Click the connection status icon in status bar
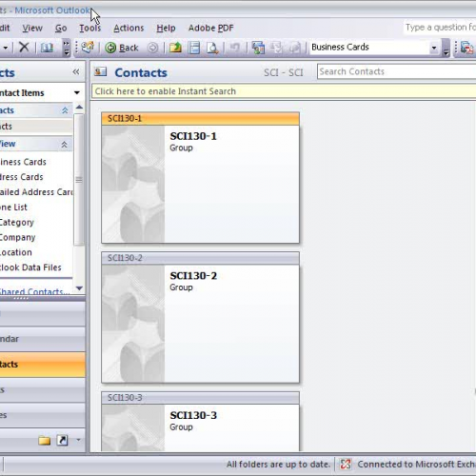The image size is (476, 476). click(x=346, y=465)
